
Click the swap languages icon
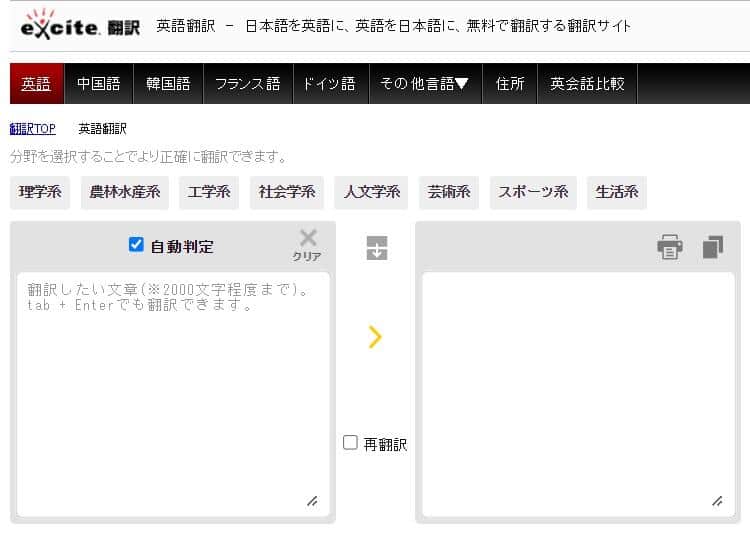coord(376,248)
